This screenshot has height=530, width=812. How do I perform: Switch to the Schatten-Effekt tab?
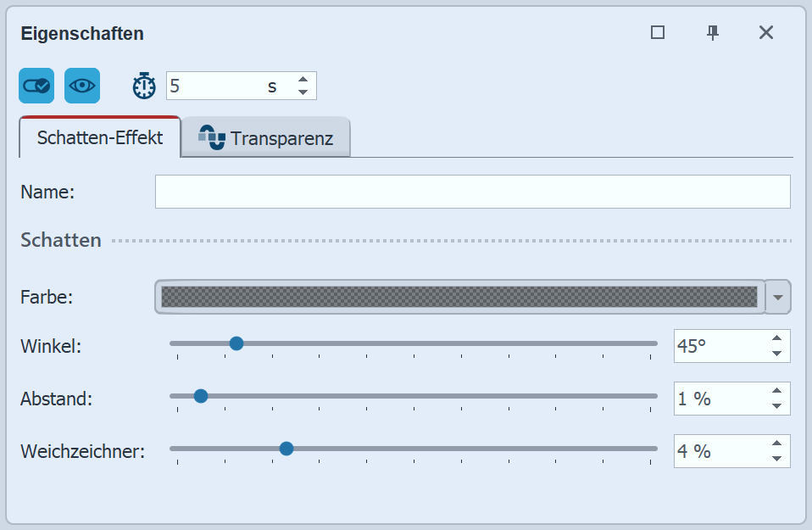click(x=100, y=137)
